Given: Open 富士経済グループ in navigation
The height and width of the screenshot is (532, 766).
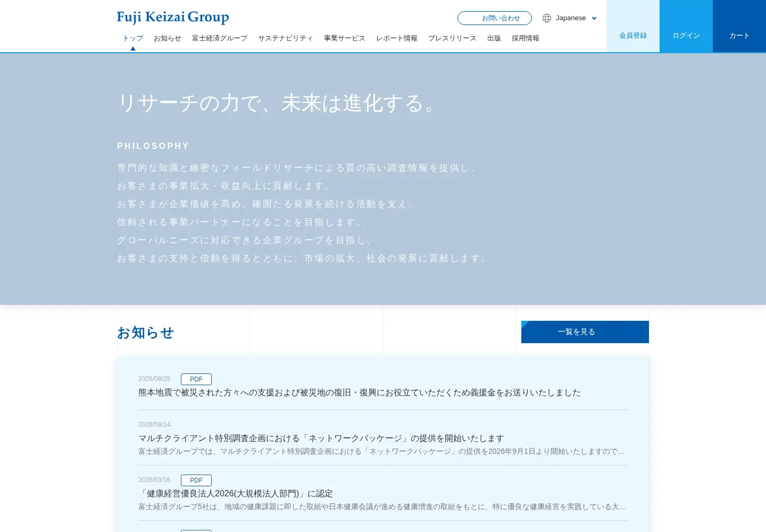Looking at the screenshot, I should (x=220, y=38).
